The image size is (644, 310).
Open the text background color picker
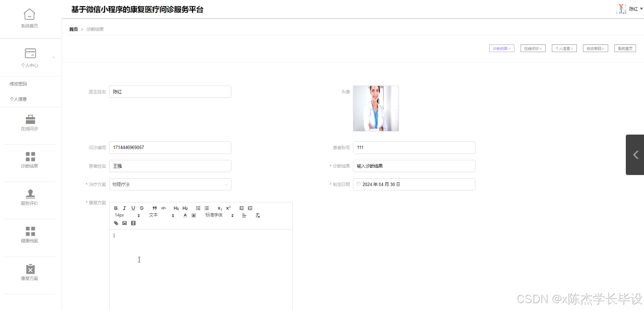click(x=194, y=215)
